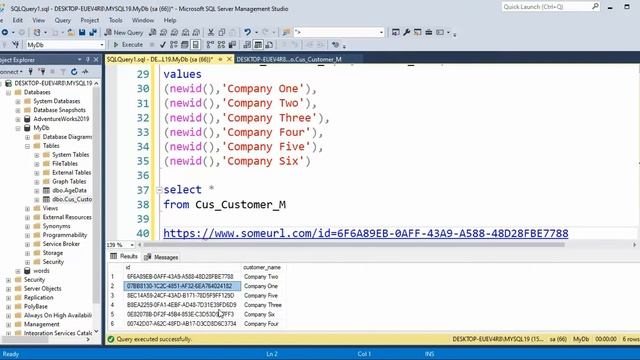The image size is (640, 360).
Task: Open the Project menu
Action: (89, 20)
